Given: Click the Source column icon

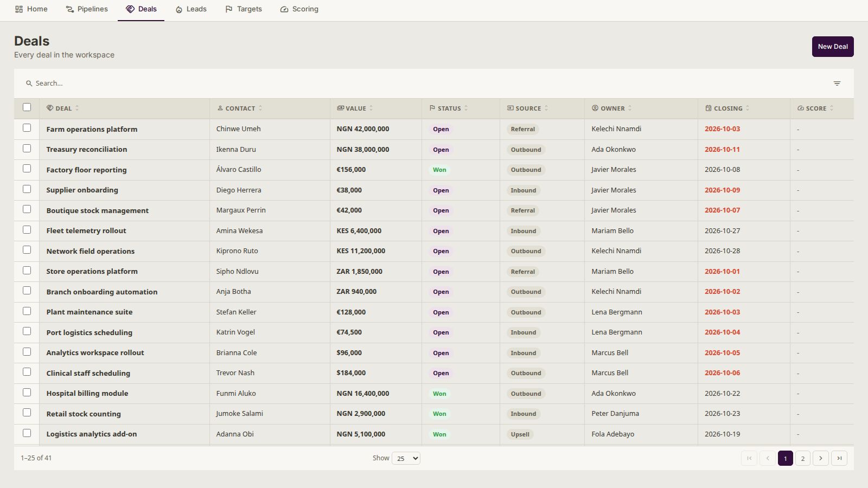Looking at the screenshot, I should coord(510,108).
